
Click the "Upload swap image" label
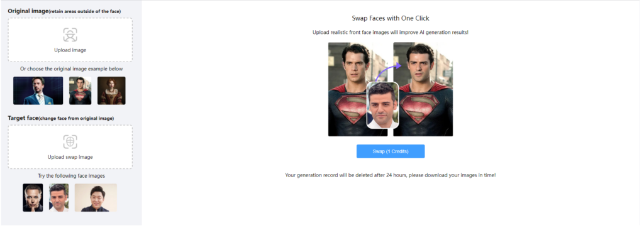(70, 157)
